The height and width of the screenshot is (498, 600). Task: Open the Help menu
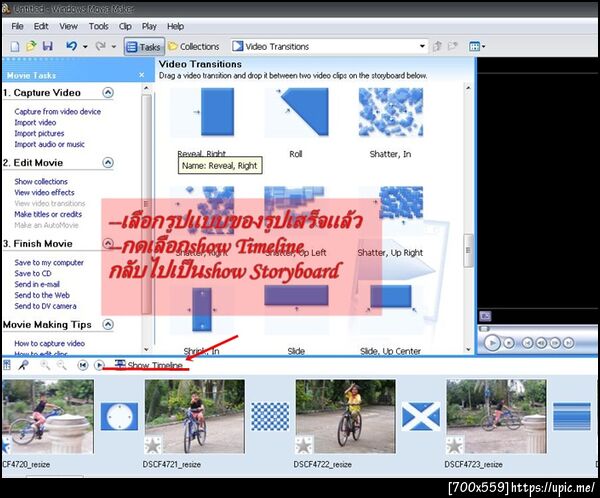point(175,26)
